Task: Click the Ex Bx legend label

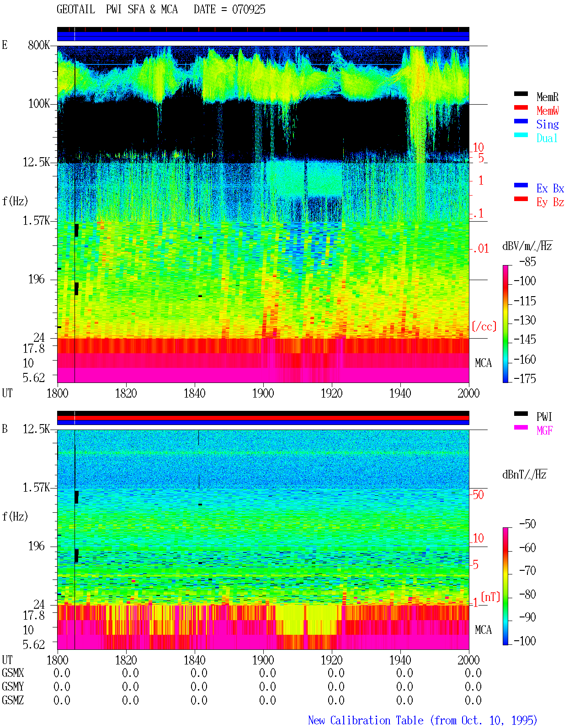Action: point(550,188)
